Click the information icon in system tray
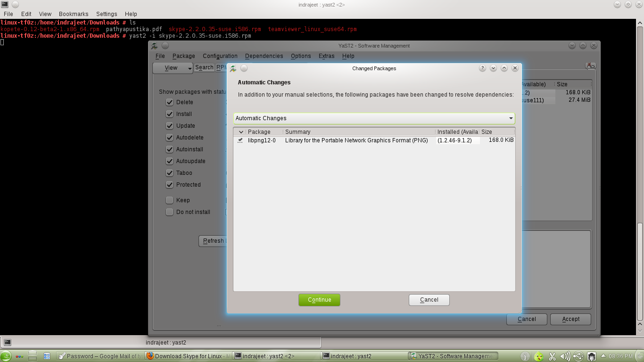 coord(524,356)
